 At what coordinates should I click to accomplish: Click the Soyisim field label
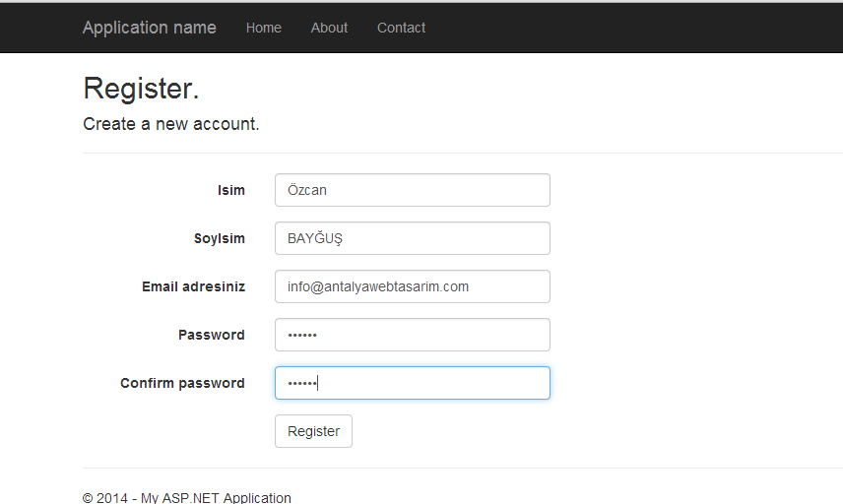point(219,238)
